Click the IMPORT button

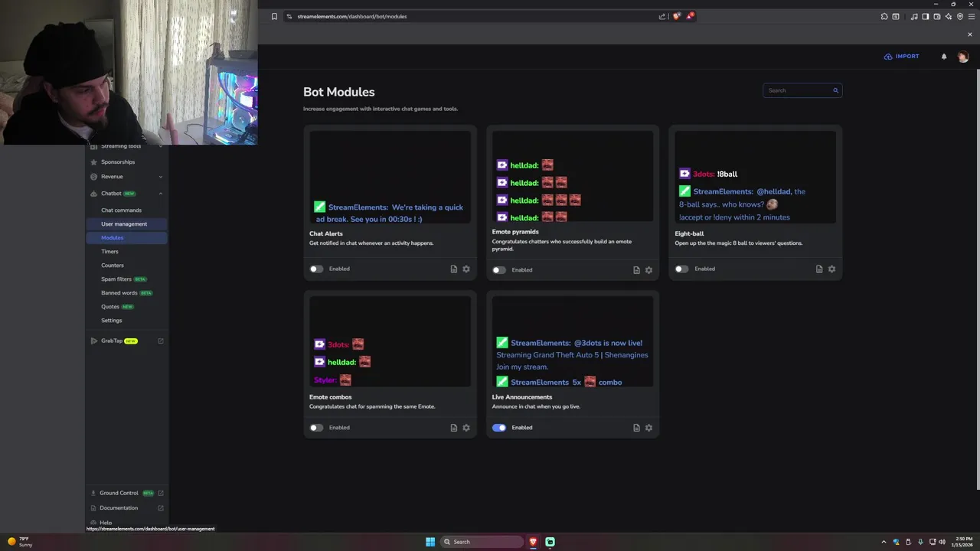(x=901, y=57)
